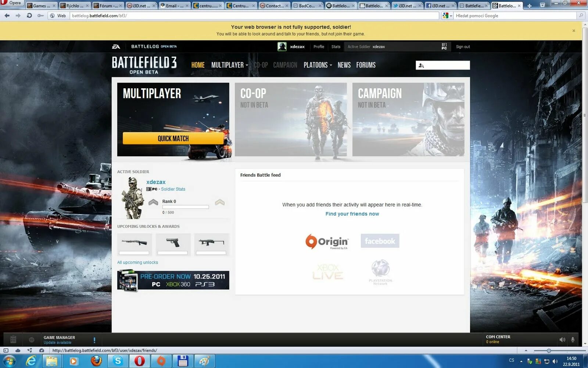Open the Opera wand key icon

40,15
